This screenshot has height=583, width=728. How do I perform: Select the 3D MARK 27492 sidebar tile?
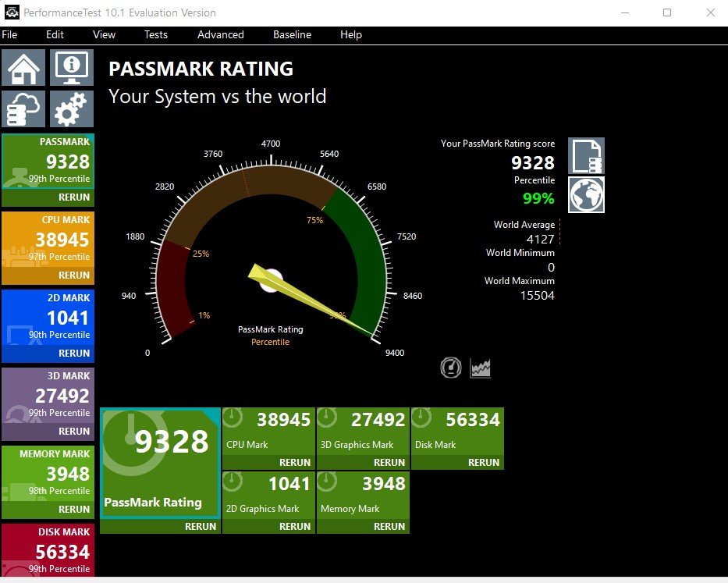48,396
